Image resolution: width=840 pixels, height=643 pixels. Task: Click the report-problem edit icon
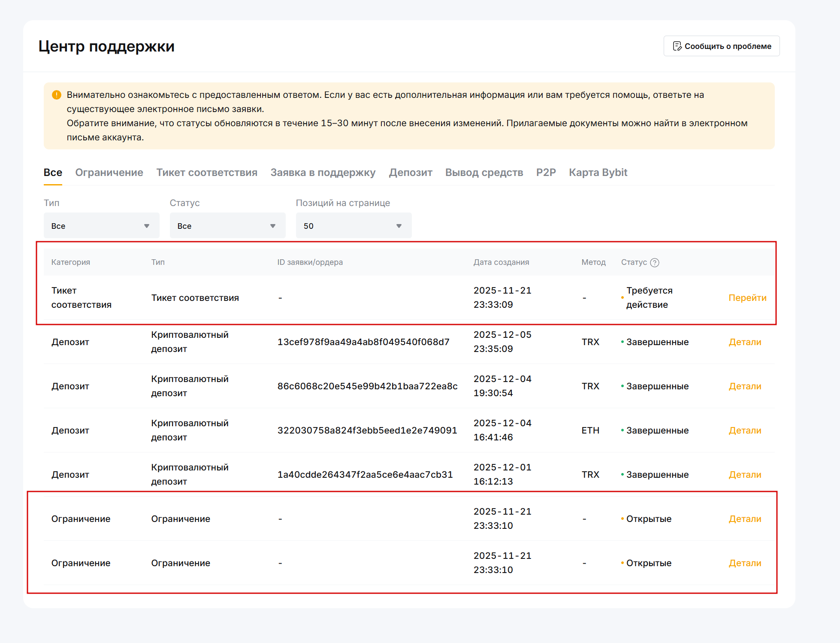[677, 46]
